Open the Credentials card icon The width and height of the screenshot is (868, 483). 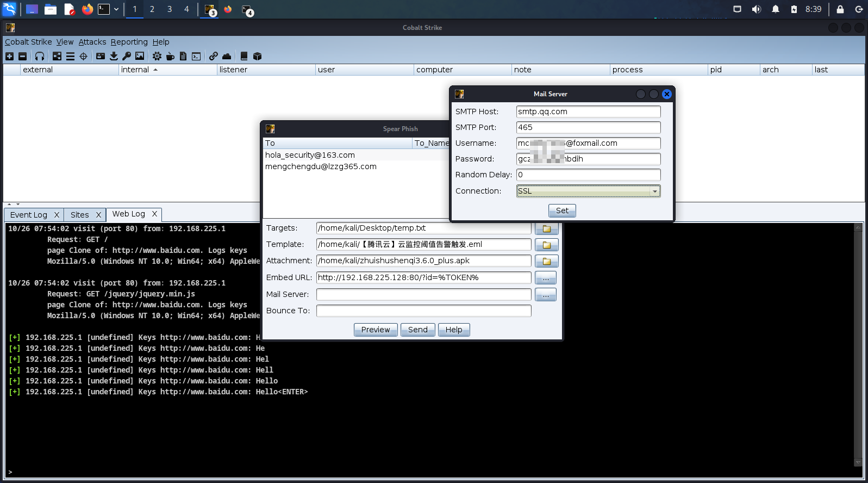pos(101,56)
